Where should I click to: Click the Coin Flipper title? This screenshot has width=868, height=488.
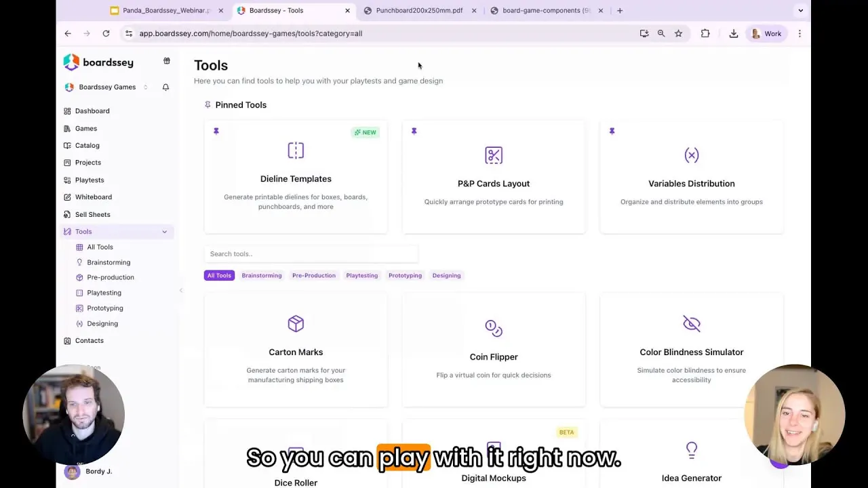pyautogui.click(x=494, y=357)
